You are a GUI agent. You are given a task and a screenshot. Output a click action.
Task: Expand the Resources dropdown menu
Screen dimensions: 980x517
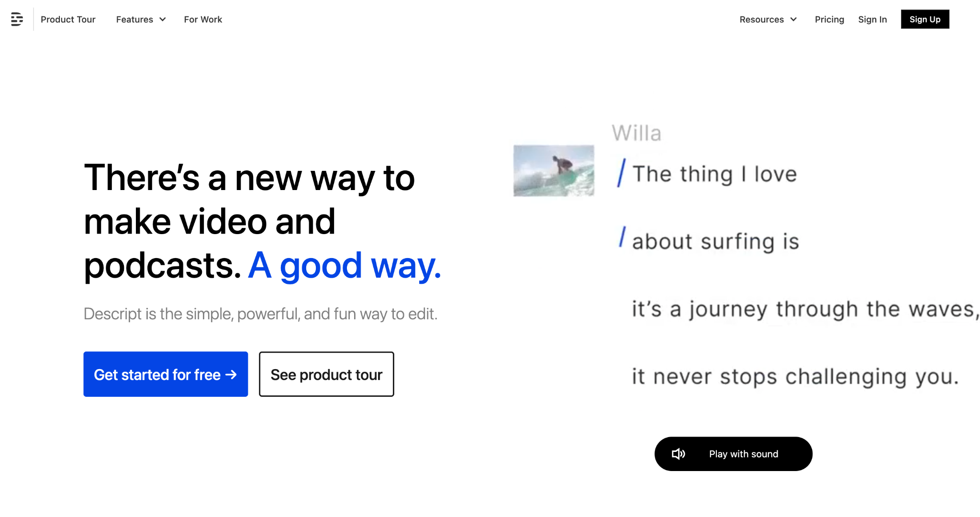point(768,20)
